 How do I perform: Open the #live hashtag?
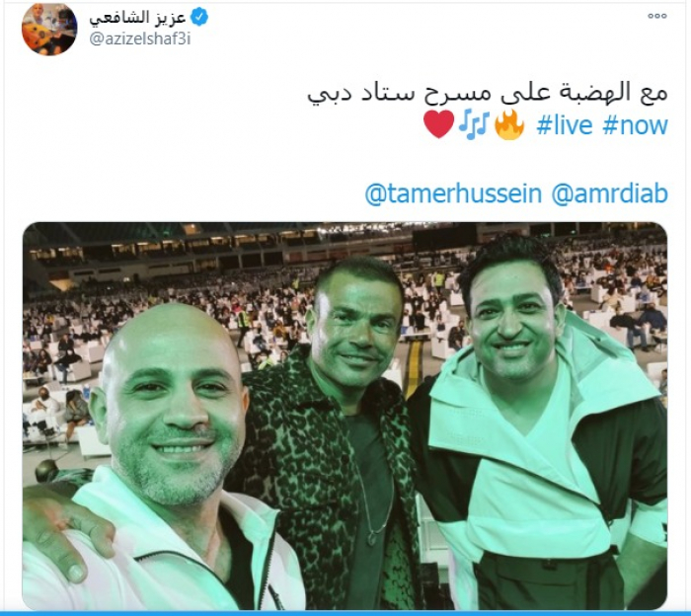click(564, 125)
